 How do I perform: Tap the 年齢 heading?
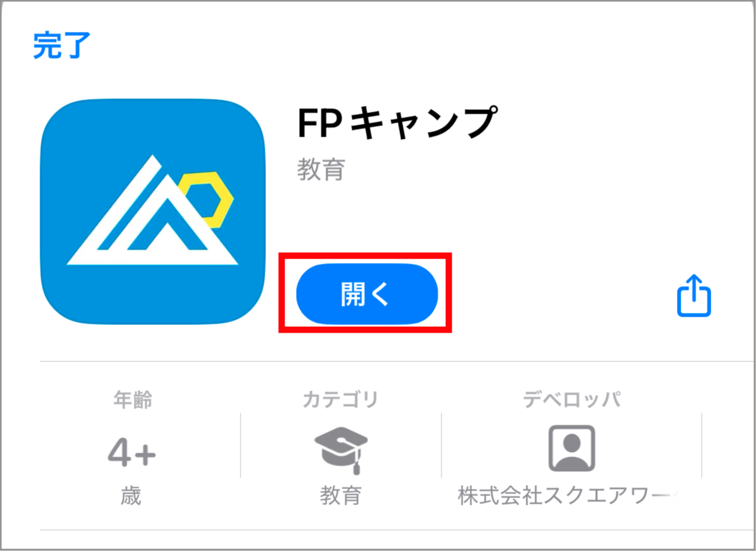point(133,400)
